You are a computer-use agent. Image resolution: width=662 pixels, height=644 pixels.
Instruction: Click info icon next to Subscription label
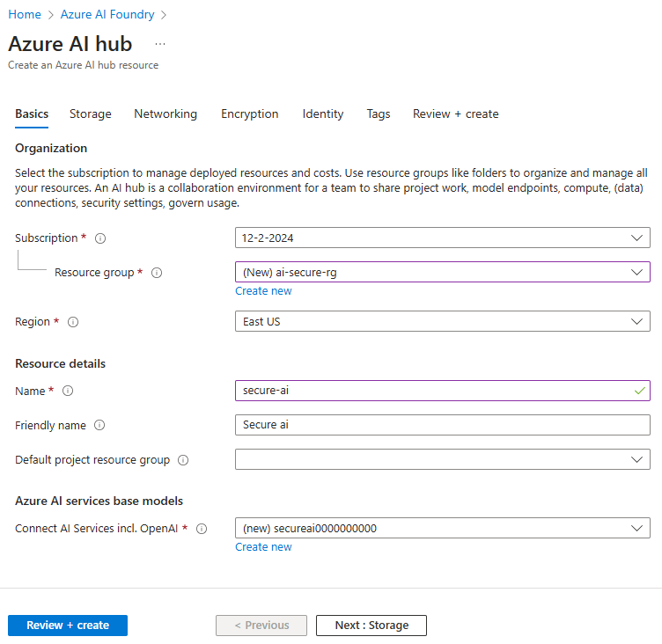(100, 238)
